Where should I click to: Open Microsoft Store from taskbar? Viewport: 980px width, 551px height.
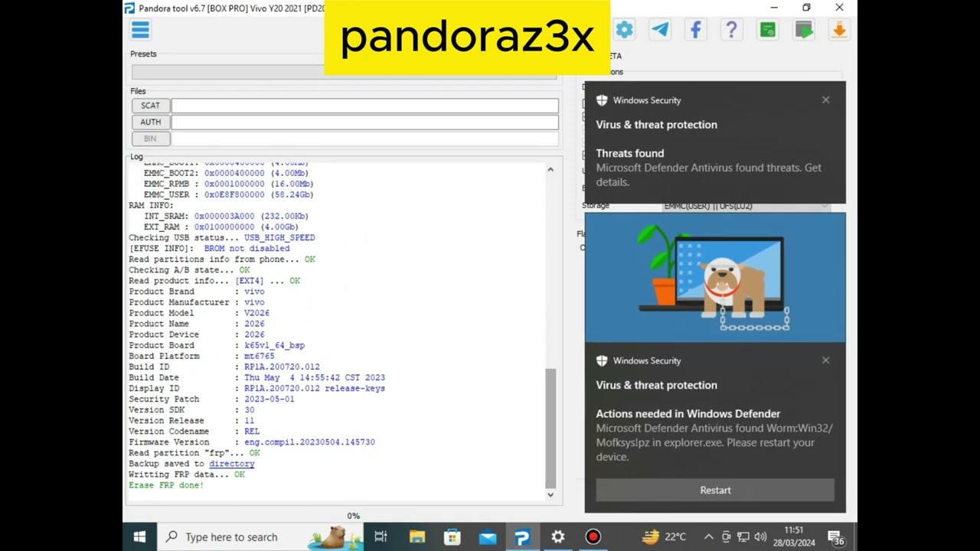[452, 537]
